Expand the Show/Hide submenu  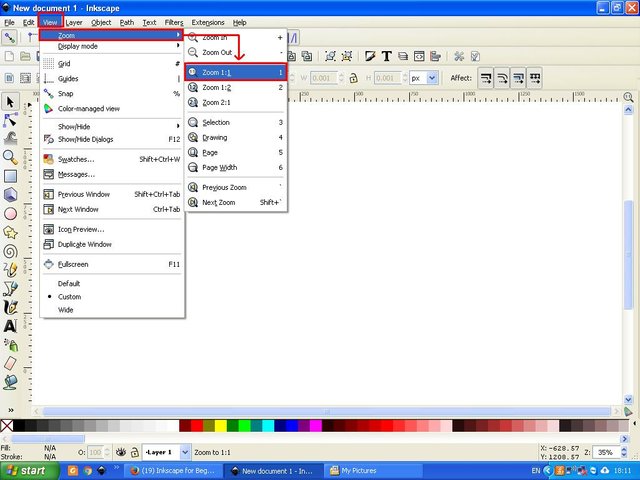point(111,127)
